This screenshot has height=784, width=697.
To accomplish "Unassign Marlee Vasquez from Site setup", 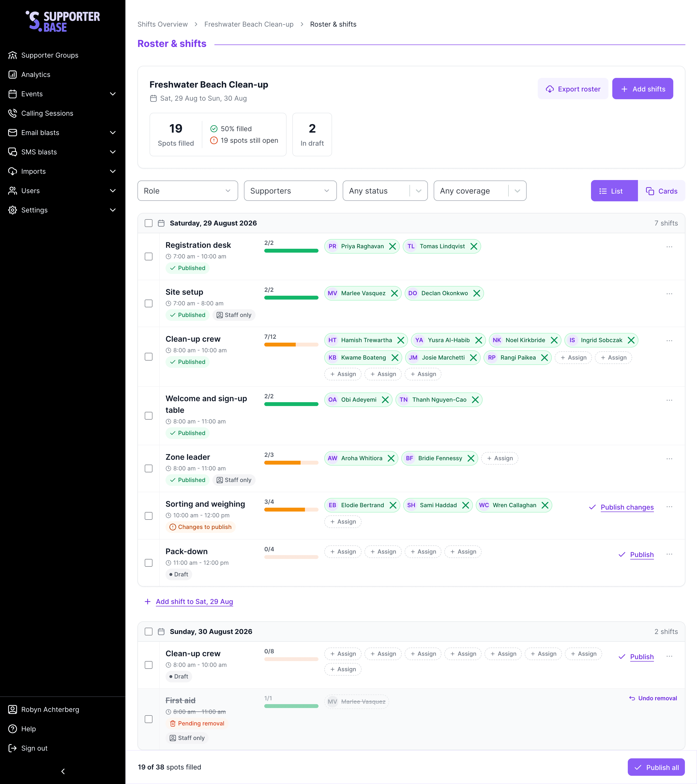I will click(394, 294).
